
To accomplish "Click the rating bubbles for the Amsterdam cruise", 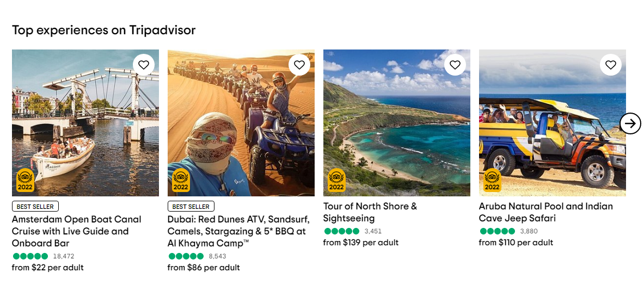I will click(x=30, y=256).
